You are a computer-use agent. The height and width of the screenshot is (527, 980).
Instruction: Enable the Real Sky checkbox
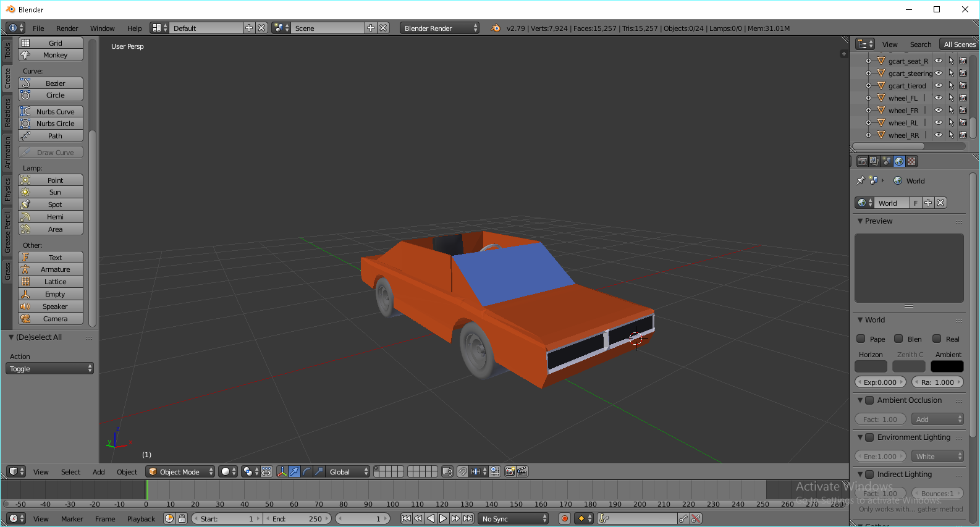(x=937, y=339)
